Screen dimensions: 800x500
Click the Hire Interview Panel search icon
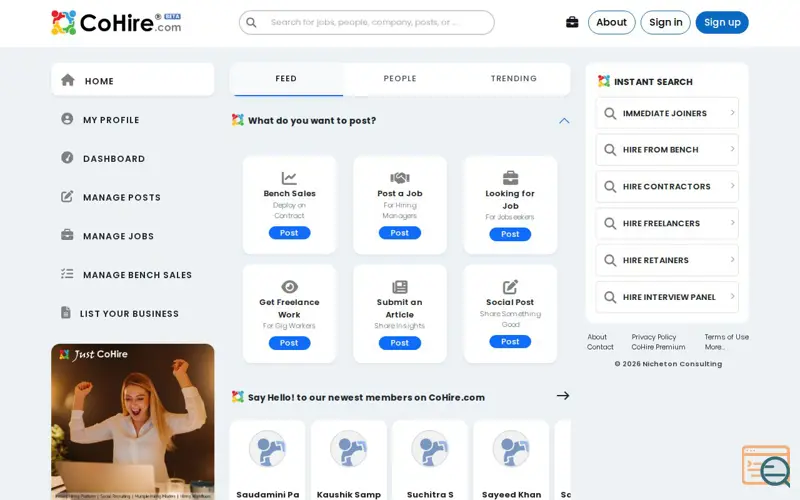point(610,297)
